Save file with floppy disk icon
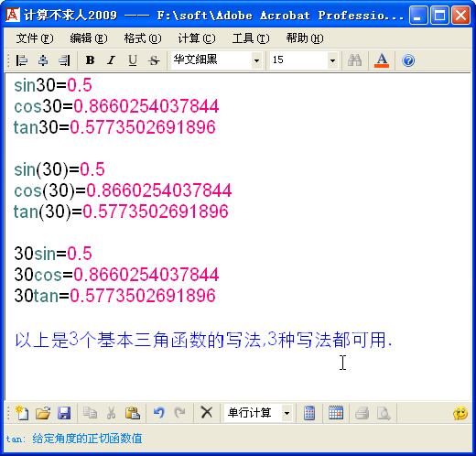The width and height of the screenshot is (476, 456). coord(64,413)
